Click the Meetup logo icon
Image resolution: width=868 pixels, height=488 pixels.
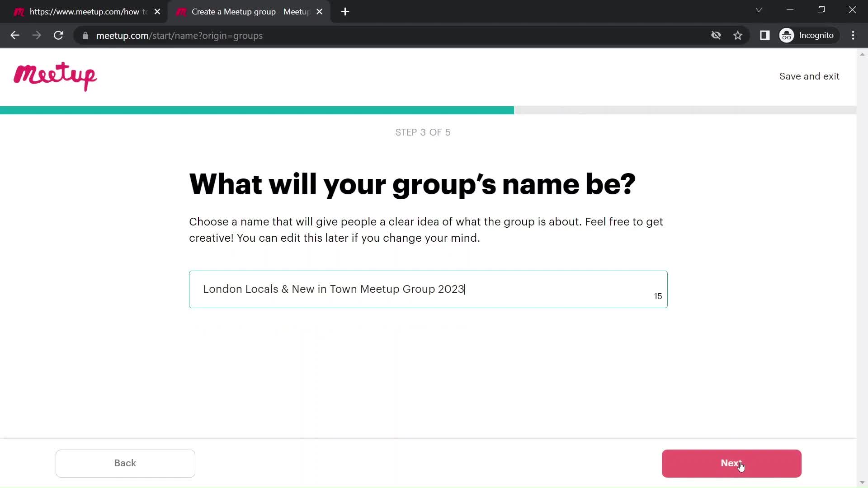[54, 77]
